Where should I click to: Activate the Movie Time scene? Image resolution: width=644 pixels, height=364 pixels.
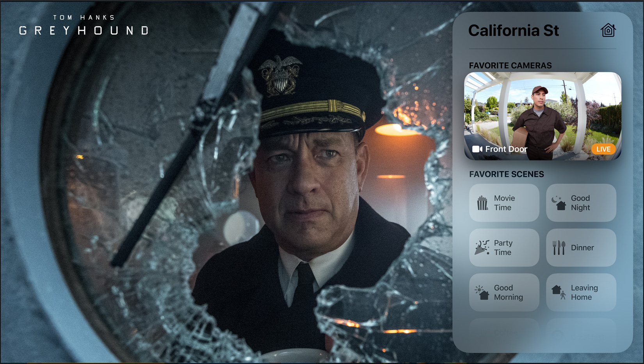[x=504, y=203]
